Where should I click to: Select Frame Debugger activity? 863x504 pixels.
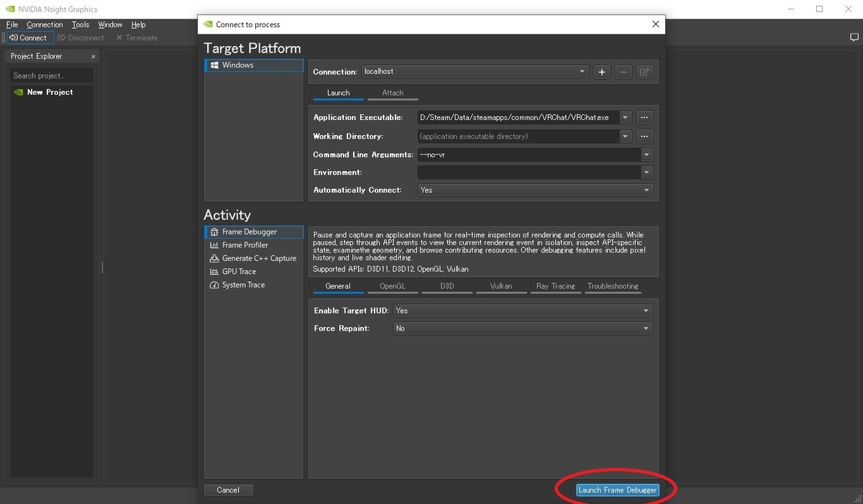(x=254, y=232)
